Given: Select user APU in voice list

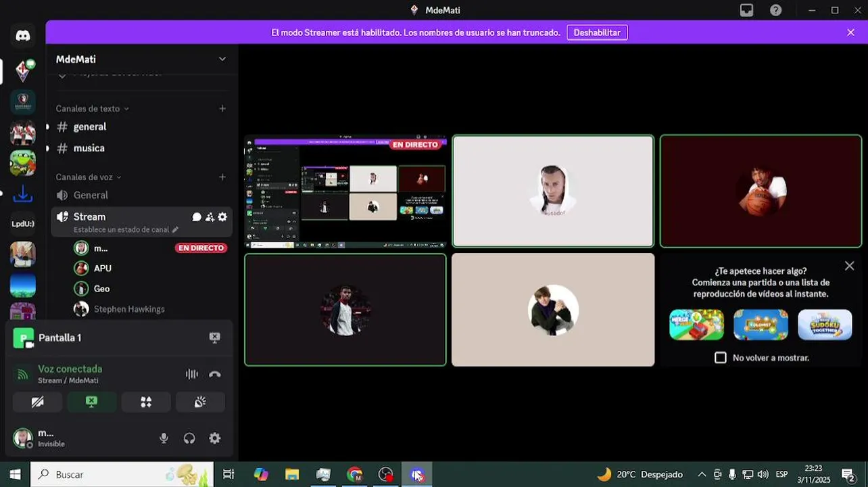Looking at the screenshot, I should [x=150, y=269].
